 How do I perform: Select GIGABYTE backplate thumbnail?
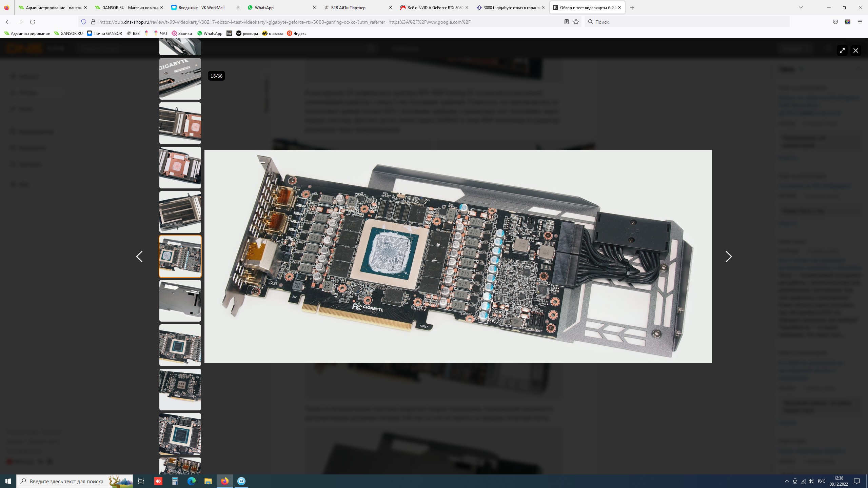pos(180,79)
